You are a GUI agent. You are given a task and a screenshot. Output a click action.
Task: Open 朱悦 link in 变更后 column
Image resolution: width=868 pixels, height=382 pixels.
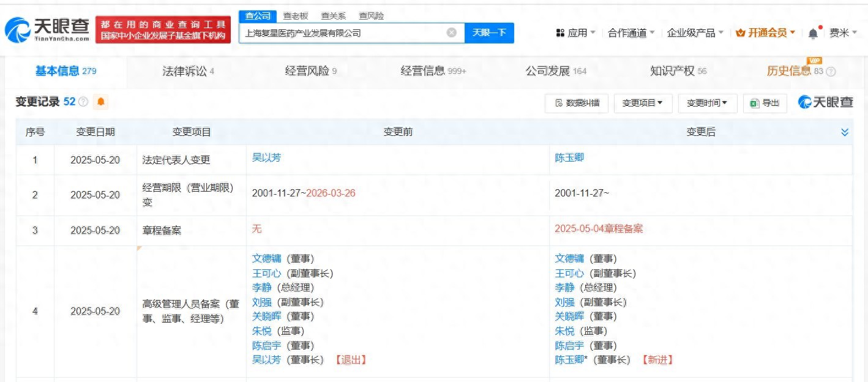[x=564, y=331]
